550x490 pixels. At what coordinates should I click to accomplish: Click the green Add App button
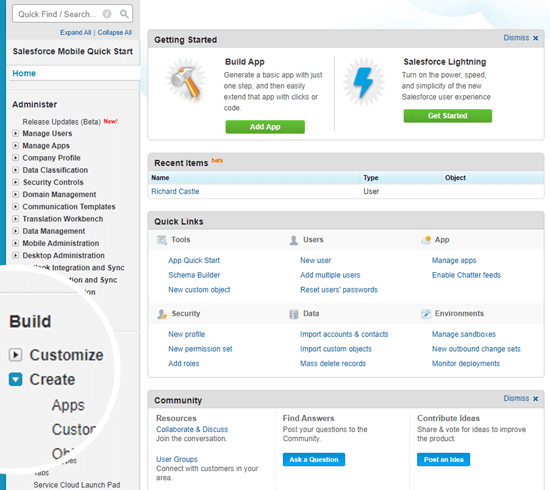pos(265,127)
